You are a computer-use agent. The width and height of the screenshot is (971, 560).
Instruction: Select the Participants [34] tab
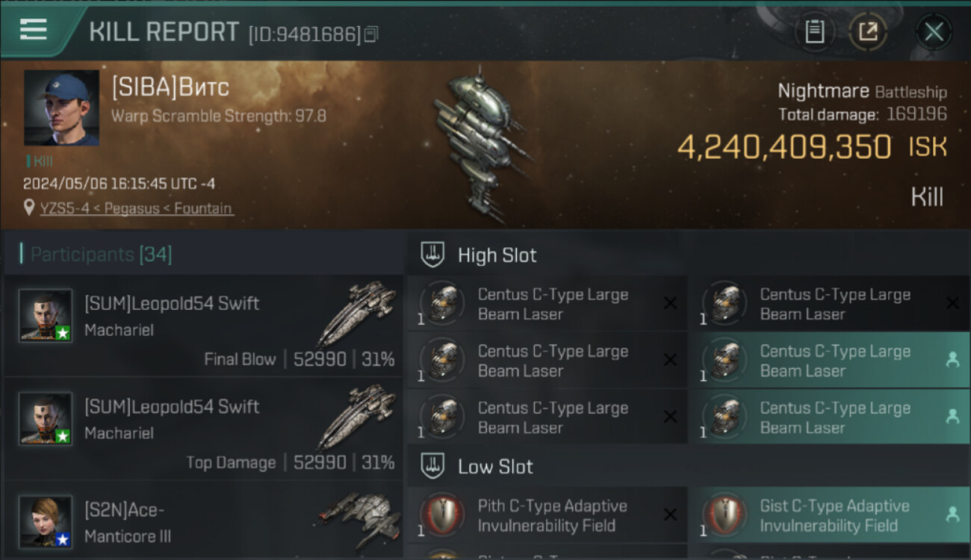click(96, 255)
